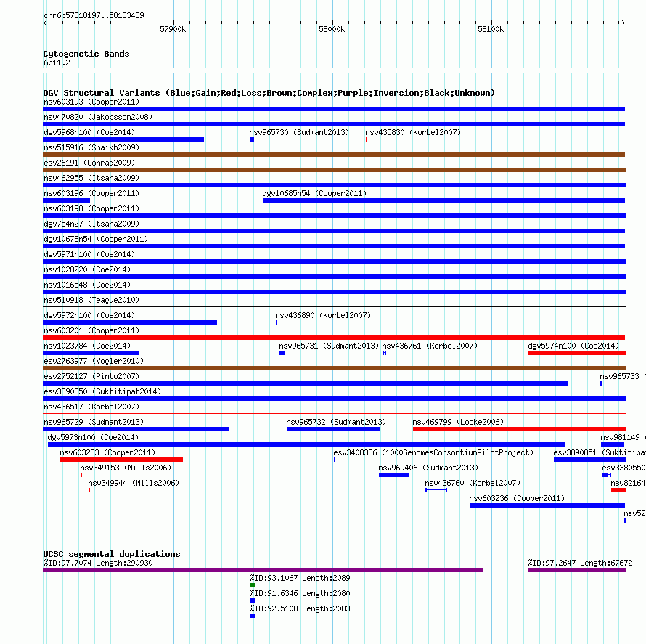Select the %ID:92.5108|Length:2083 label

point(300,608)
